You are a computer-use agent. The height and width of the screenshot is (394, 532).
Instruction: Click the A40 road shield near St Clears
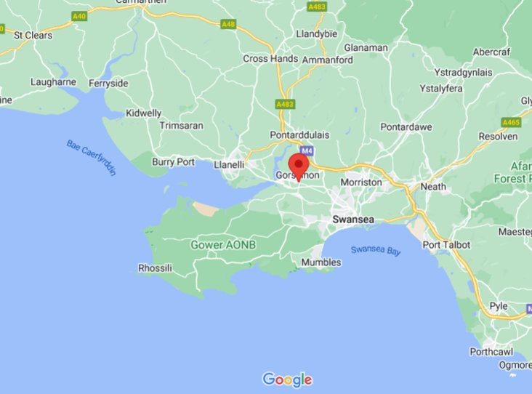79,16
